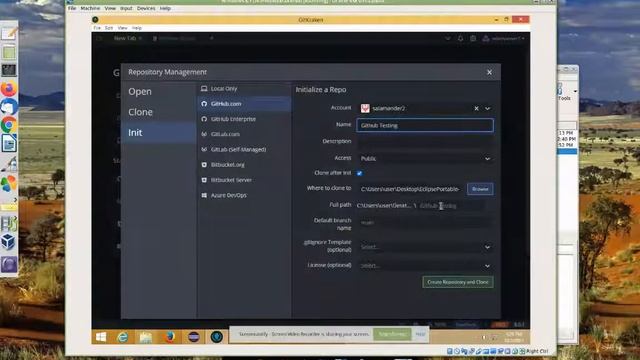Image resolution: width=640 pixels, height=360 pixels.
Task: Open GitKraken Help menu
Action: click(x=137, y=28)
